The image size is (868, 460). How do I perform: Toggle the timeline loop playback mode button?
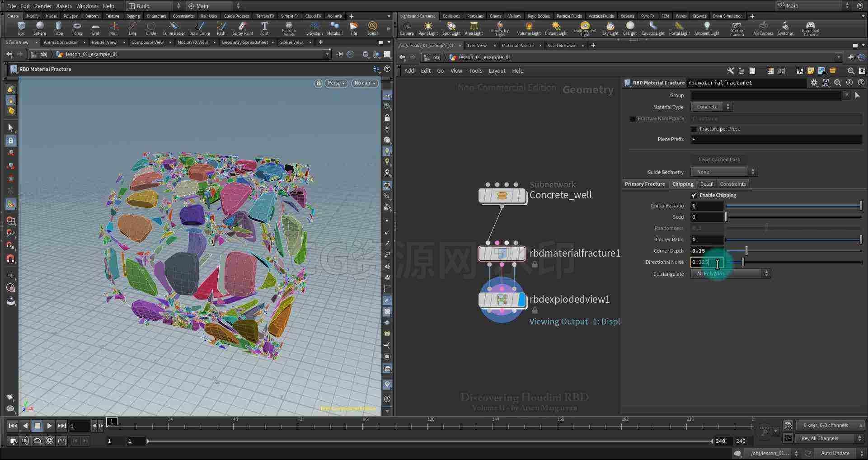click(38, 441)
